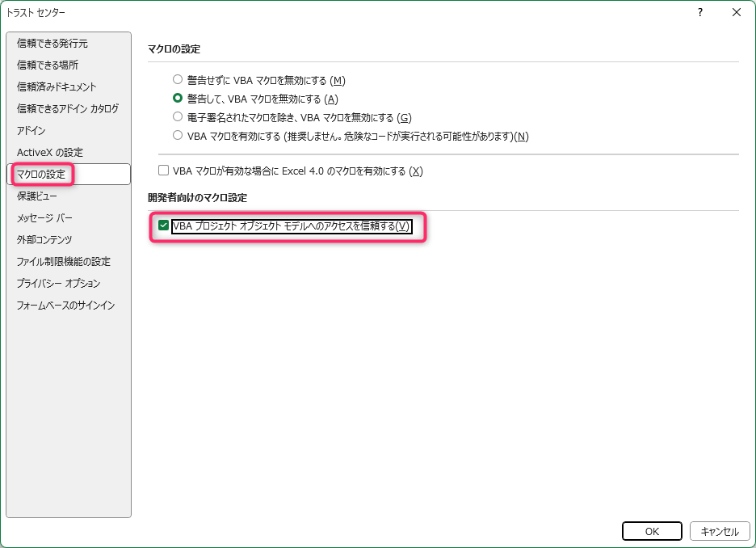Choose 電子署名されたマクロを除き無効にする radio option

(x=178, y=117)
